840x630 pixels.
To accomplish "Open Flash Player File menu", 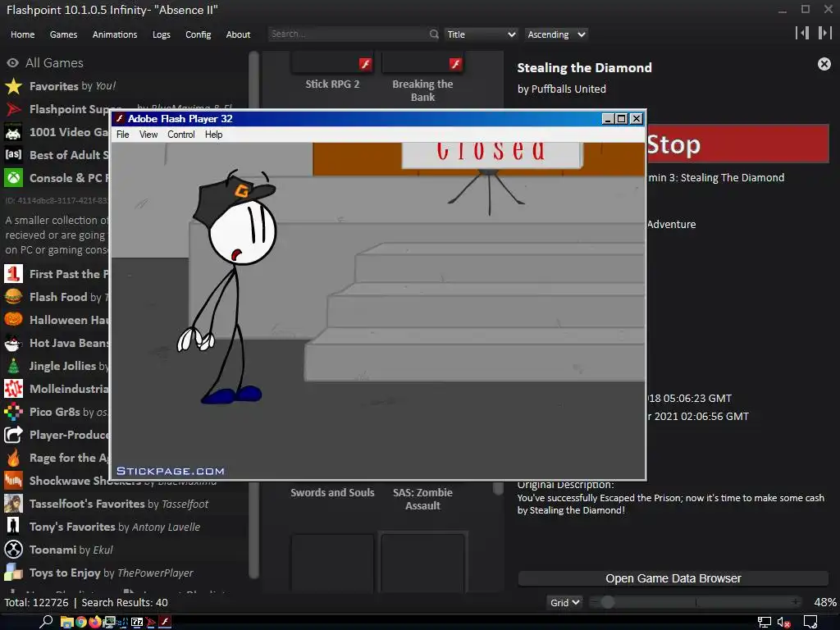I will click(x=123, y=135).
